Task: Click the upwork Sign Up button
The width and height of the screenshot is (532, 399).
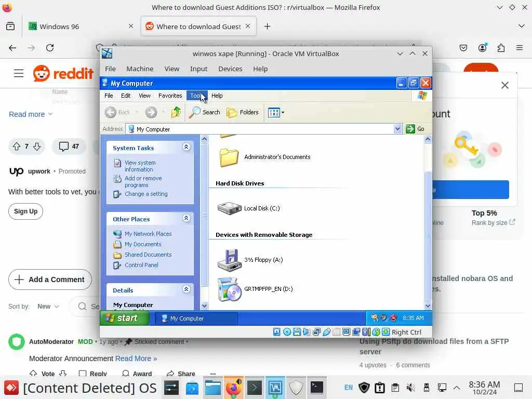Action: (x=26, y=211)
